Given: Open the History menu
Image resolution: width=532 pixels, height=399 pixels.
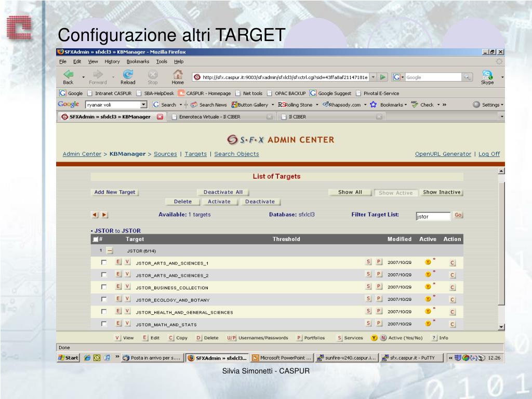Looking at the screenshot, I should click(x=112, y=61).
